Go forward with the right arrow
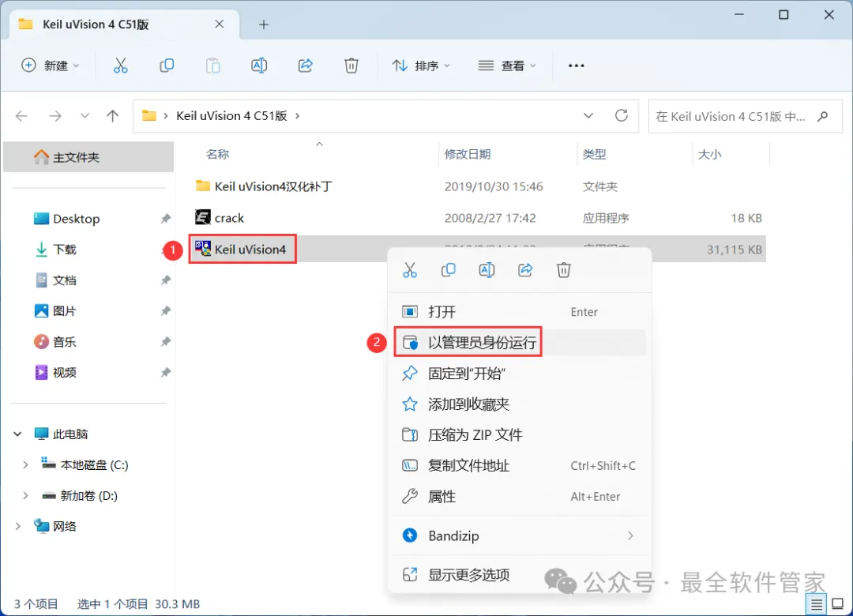This screenshot has width=853, height=616. (55, 116)
